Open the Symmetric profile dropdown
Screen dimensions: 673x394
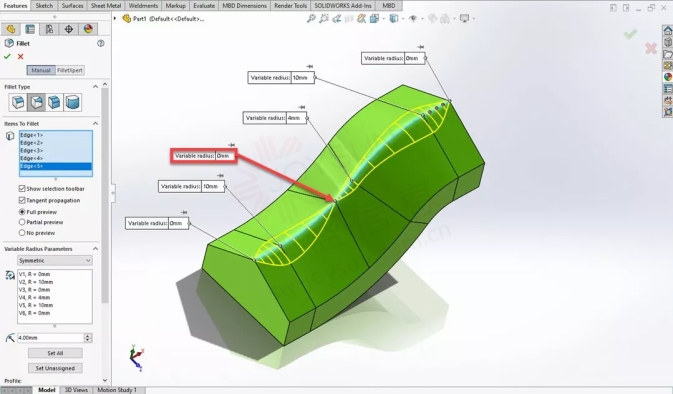(x=55, y=261)
